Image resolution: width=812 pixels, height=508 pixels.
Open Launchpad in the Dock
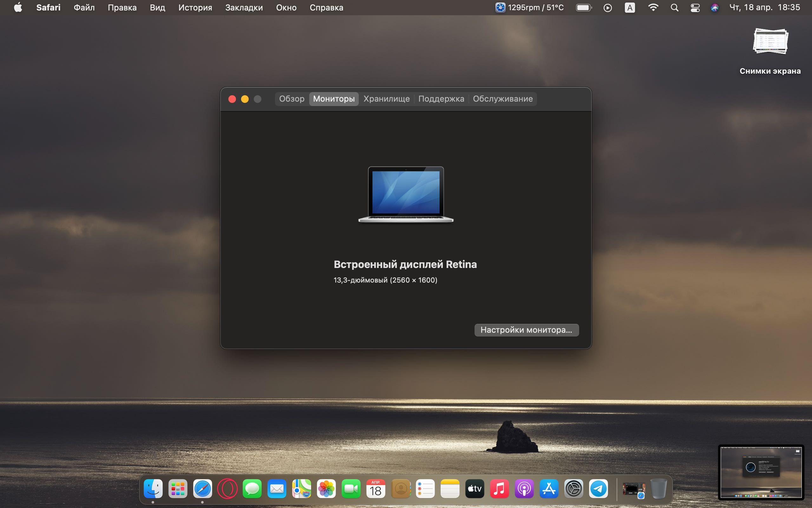coord(178,489)
